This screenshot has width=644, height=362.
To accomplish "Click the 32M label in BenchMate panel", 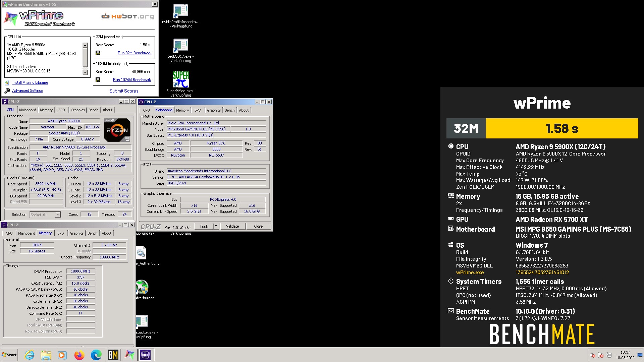I will click(x=466, y=128).
